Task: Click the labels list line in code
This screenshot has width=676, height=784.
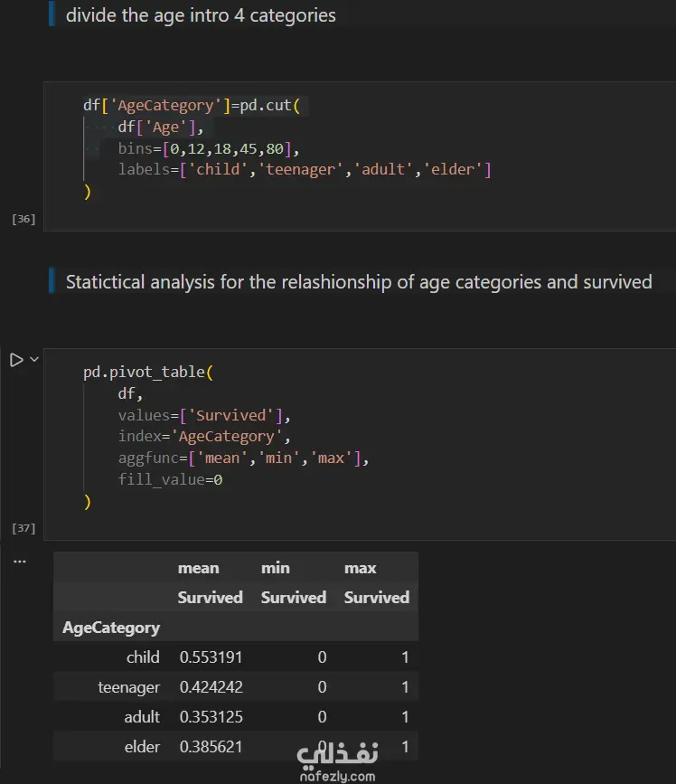Action: (x=304, y=170)
